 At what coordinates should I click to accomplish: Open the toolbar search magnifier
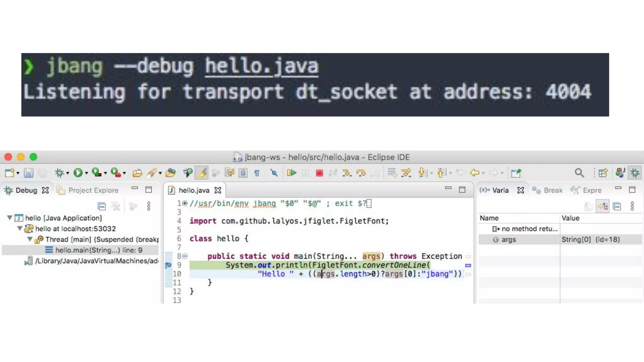coord(579,173)
